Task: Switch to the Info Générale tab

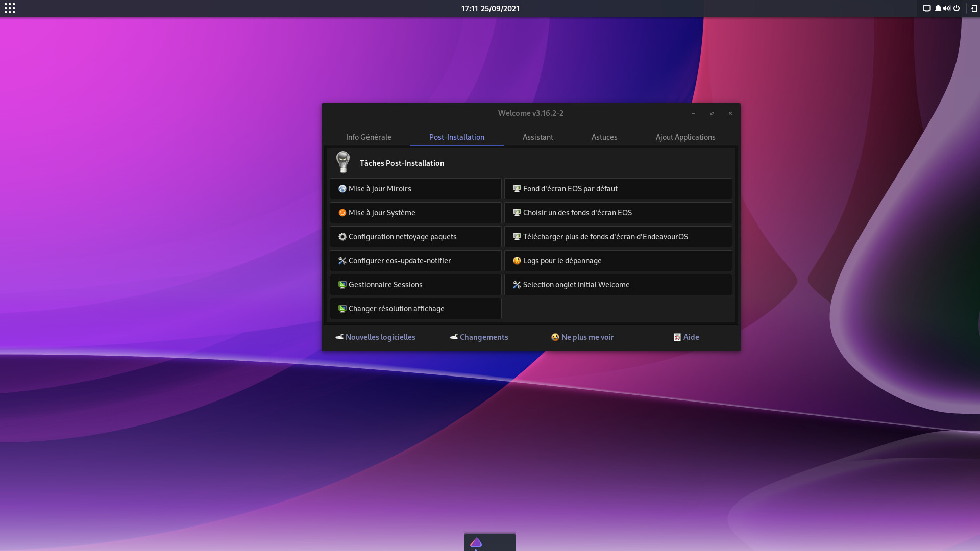Action: tap(369, 137)
